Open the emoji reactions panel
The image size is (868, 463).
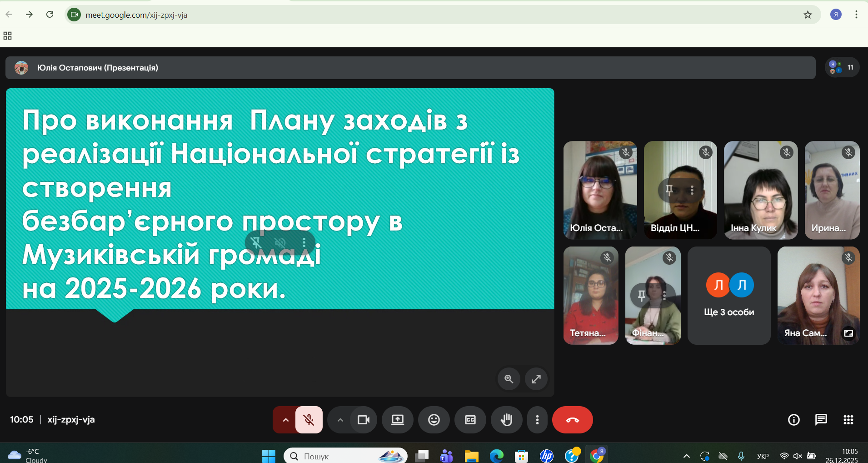point(434,420)
